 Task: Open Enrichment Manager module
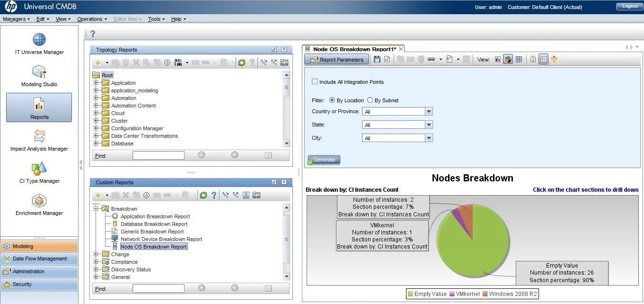pyautogui.click(x=39, y=205)
